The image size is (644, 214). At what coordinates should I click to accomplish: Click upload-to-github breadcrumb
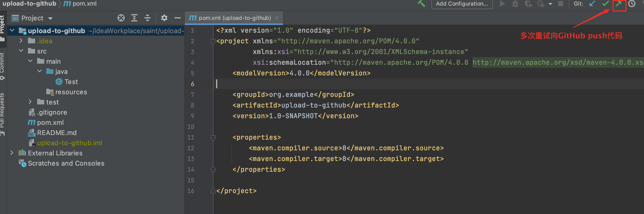29,4
